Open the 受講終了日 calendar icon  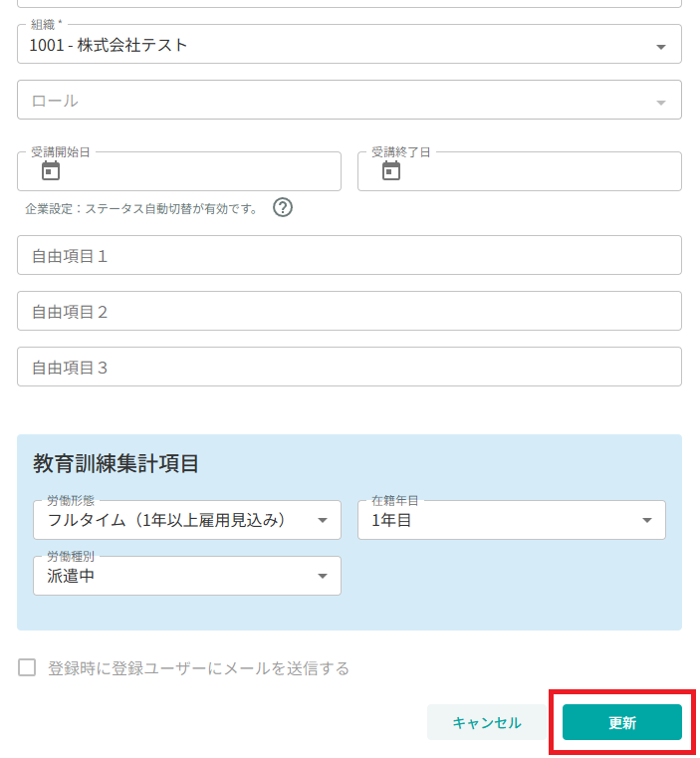pos(391,171)
